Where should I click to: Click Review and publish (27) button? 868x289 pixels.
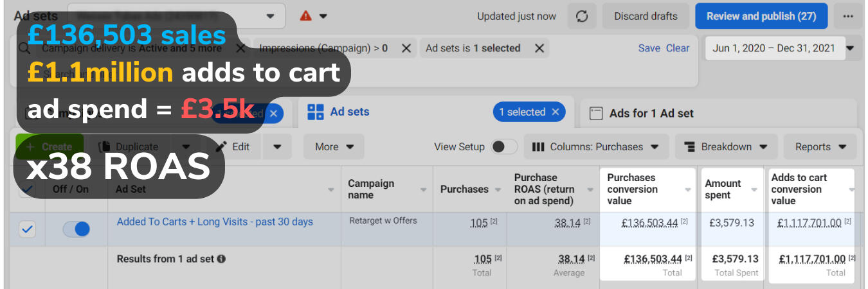pos(761,17)
